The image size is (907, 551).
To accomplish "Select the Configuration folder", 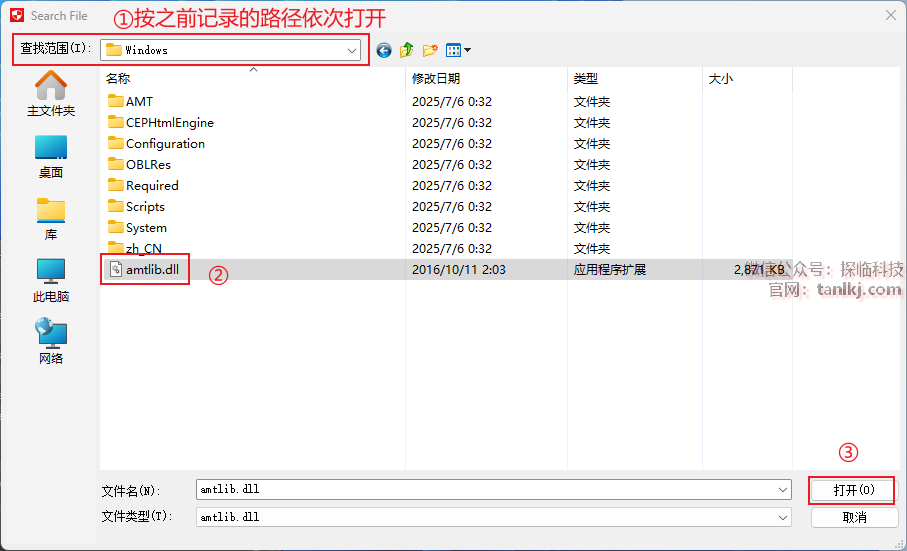I will (x=156, y=143).
